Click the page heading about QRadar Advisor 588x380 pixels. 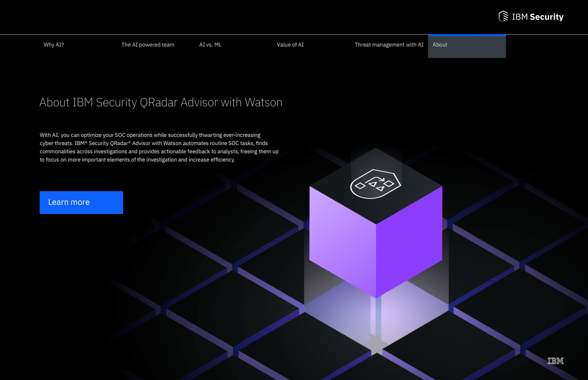click(x=161, y=102)
